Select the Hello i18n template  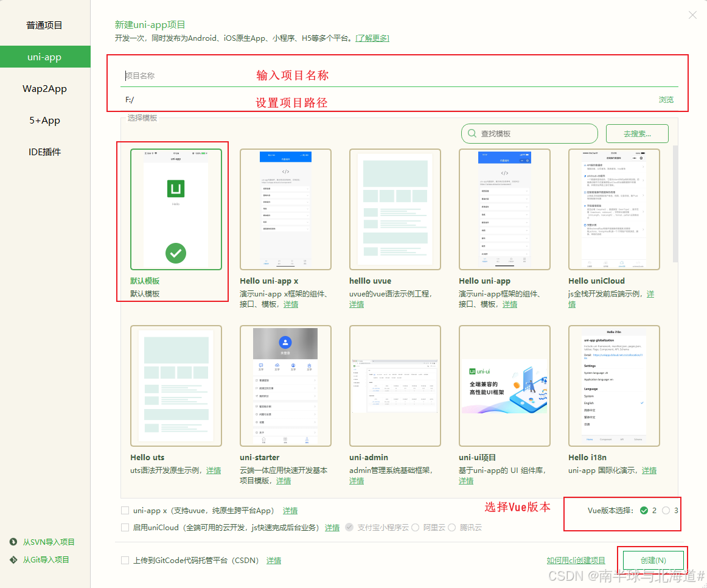point(614,386)
